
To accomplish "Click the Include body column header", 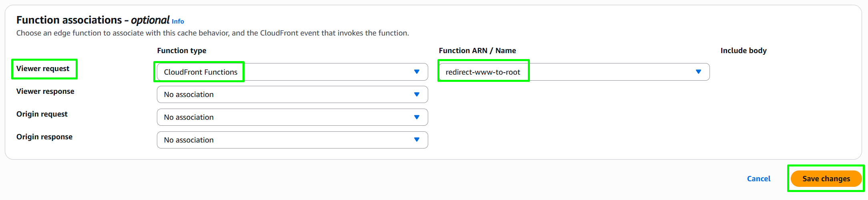I will pyautogui.click(x=744, y=51).
